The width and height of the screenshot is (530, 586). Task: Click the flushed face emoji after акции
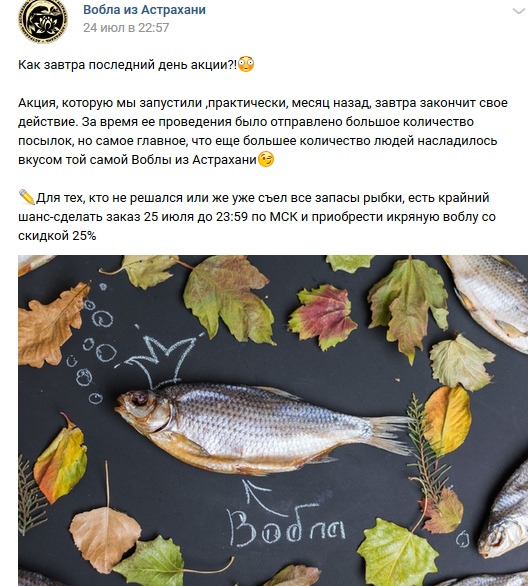click(x=246, y=64)
